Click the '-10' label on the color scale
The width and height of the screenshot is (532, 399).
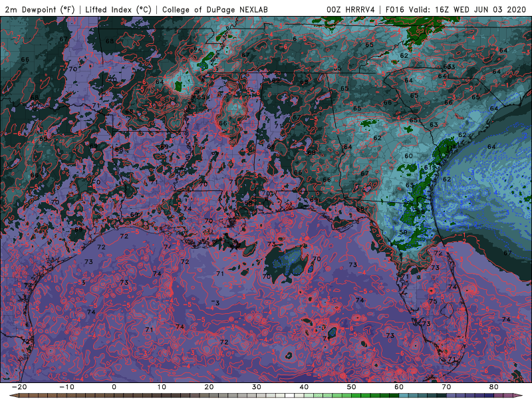click(x=66, y=387)
